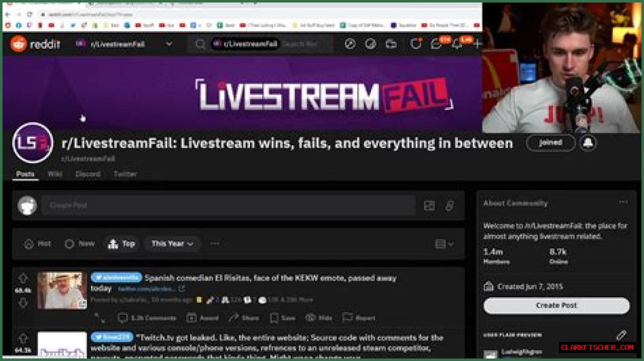Viewport: 644px width, 361px height.
Task: Switch post sorting to Hot
Action: click(38, 244)
